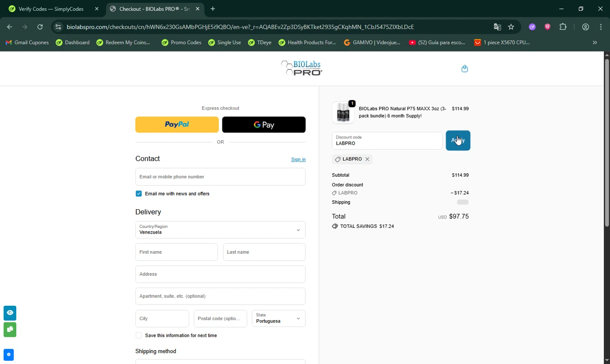
Task: Click the −$17.24 discount value
Action: [460, 193]
